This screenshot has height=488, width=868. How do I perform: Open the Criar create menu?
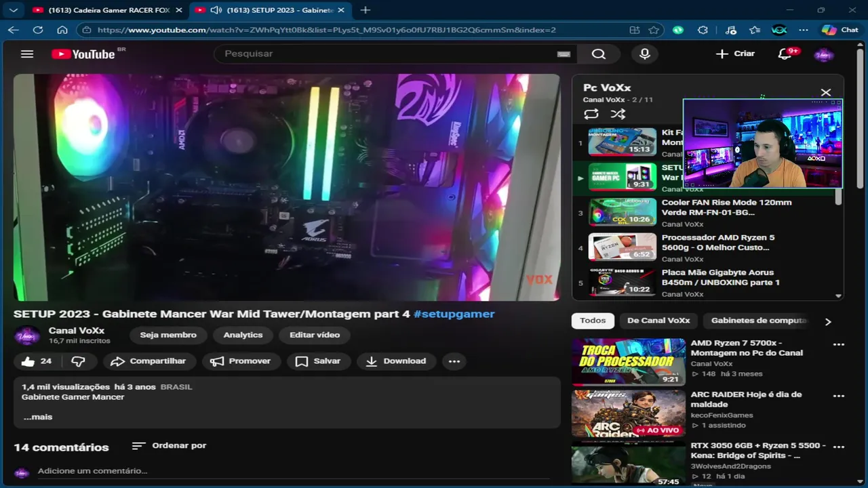point(735,54)
